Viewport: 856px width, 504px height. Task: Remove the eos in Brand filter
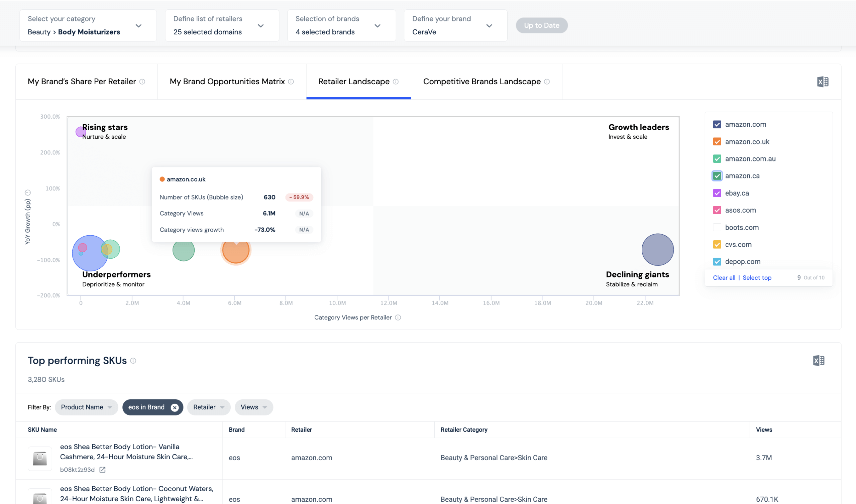(x=175, y=407)
